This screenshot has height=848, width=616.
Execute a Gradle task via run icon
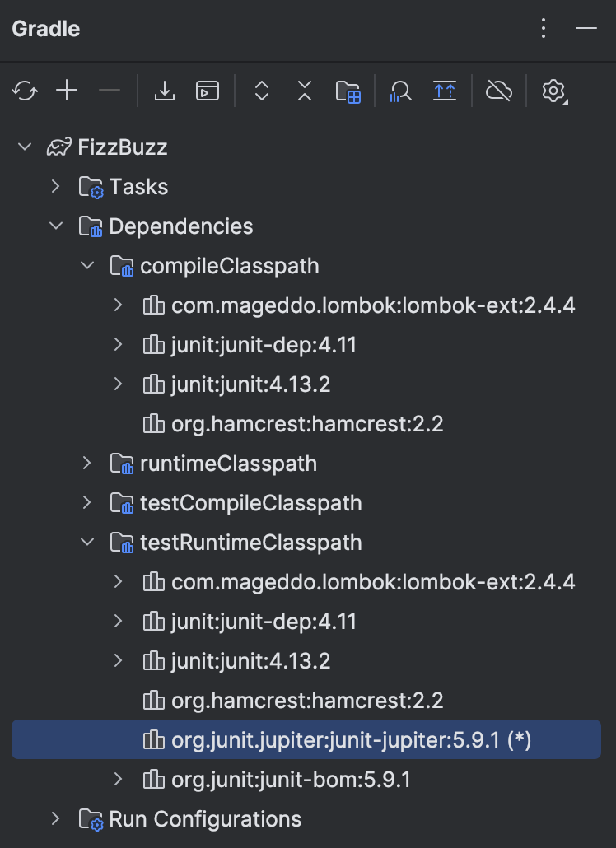pos(207,91)
